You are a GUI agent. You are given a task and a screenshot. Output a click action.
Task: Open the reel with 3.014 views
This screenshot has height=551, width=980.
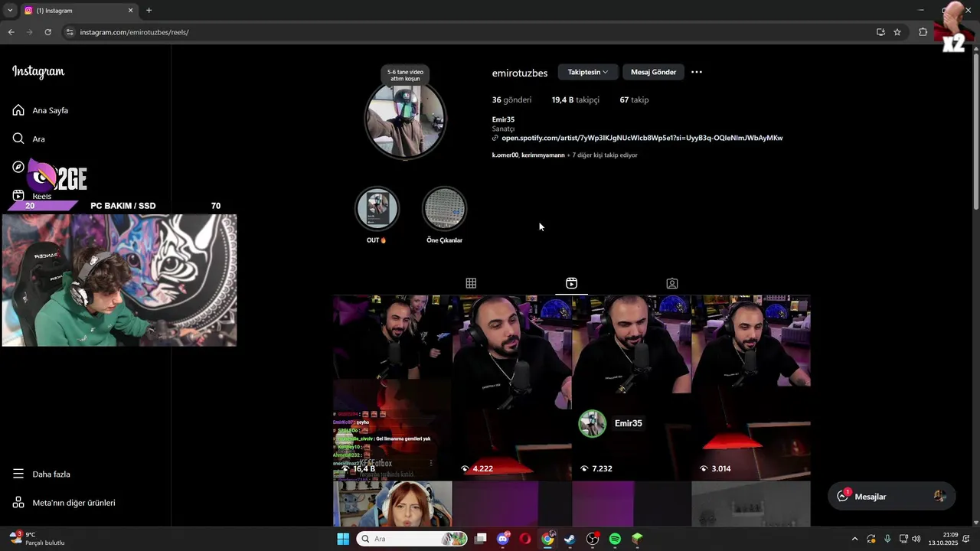751,387
